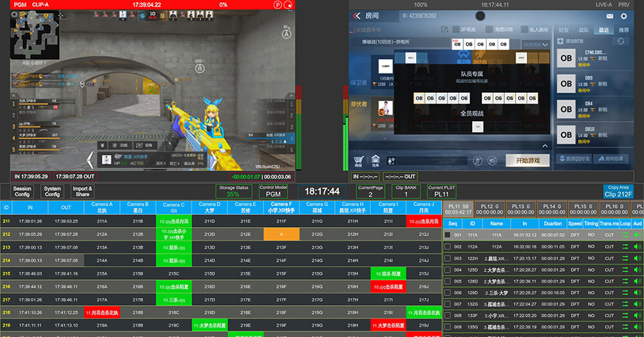Open the Session Config button
Screen dimensions: 644x337
tap(22, 191)
